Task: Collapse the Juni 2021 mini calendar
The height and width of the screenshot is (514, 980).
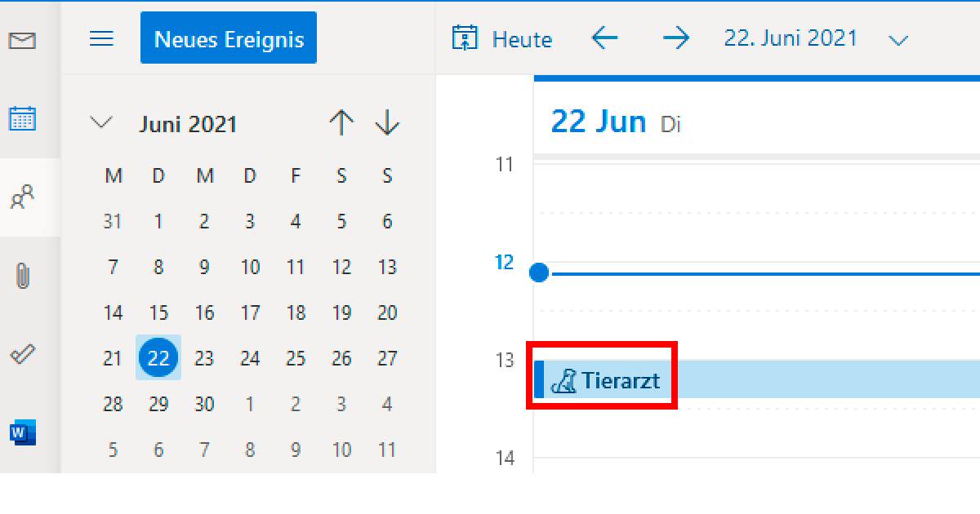Action: tap(101, 122)
